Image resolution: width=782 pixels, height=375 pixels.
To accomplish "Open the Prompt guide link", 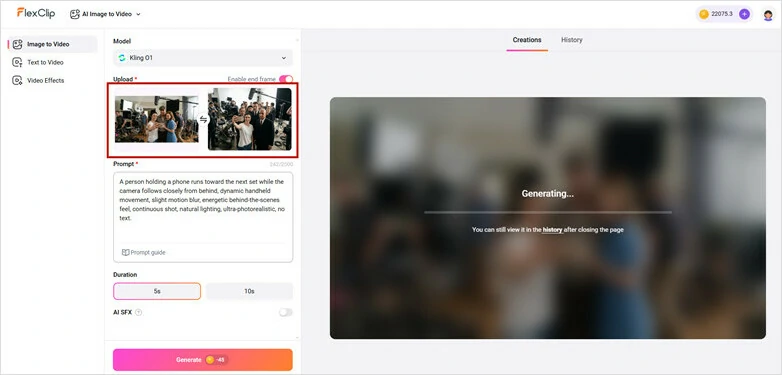I will (x=144, y=252).
